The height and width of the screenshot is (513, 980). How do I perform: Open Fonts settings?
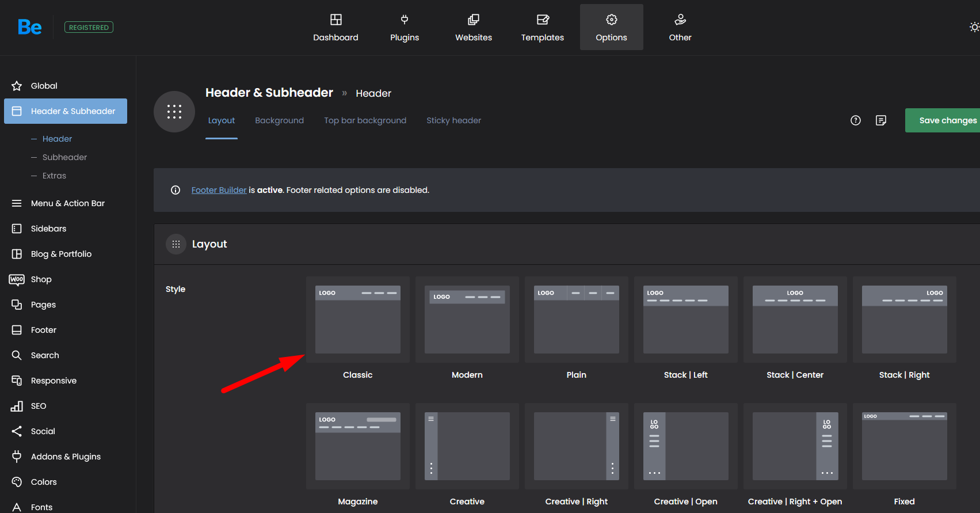point(66,506)
